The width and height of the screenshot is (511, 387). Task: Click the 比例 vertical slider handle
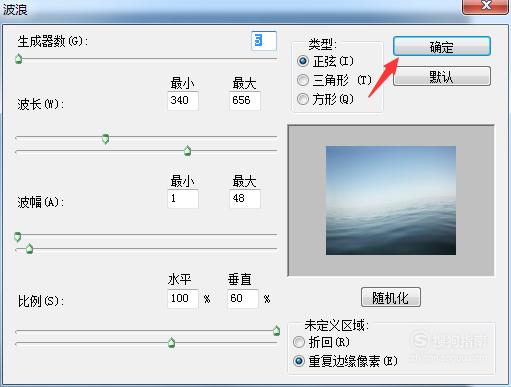point(171,342)
